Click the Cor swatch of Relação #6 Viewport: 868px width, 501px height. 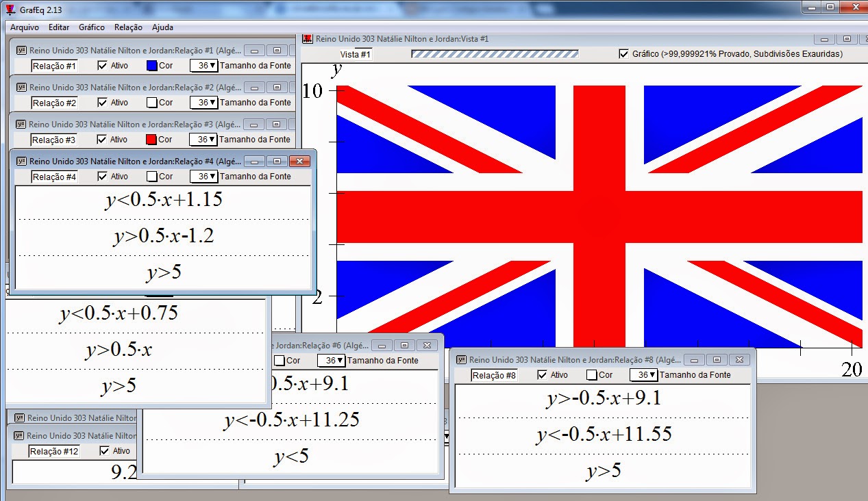tap(280, 361)
